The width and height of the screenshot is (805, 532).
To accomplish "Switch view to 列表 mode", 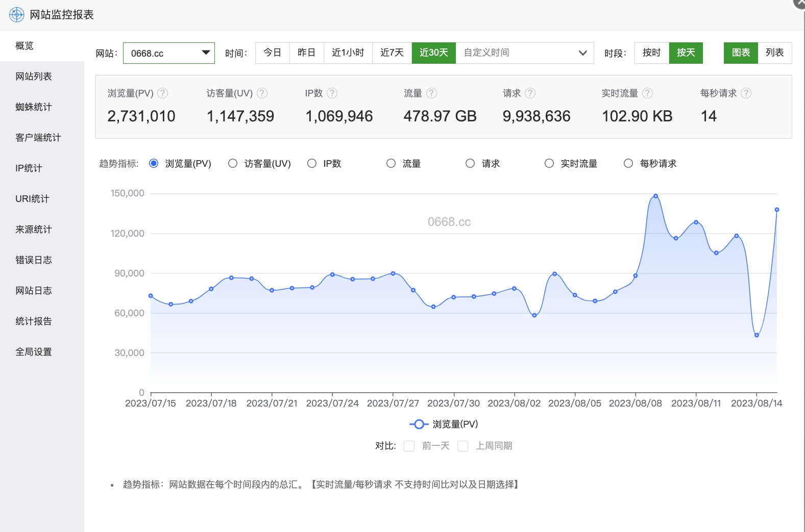I will [x=774, y=53].
